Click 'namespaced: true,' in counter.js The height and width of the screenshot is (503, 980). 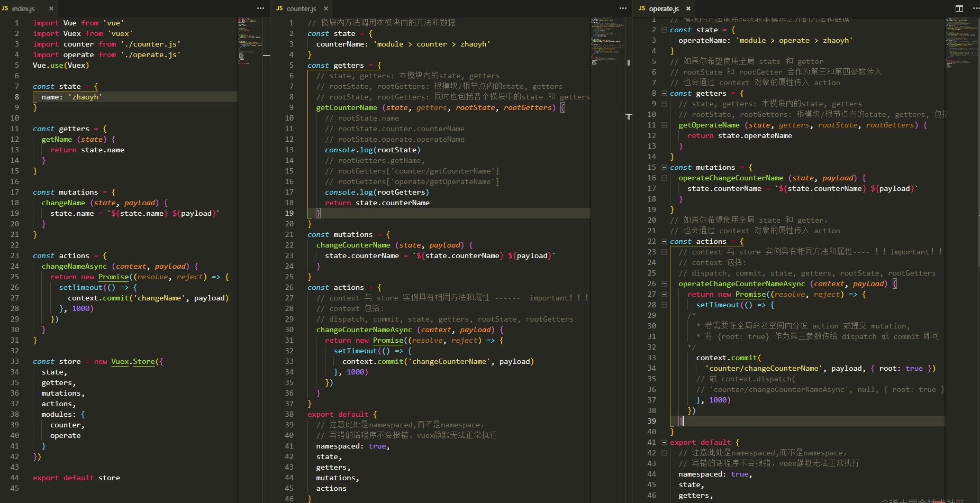353,446
